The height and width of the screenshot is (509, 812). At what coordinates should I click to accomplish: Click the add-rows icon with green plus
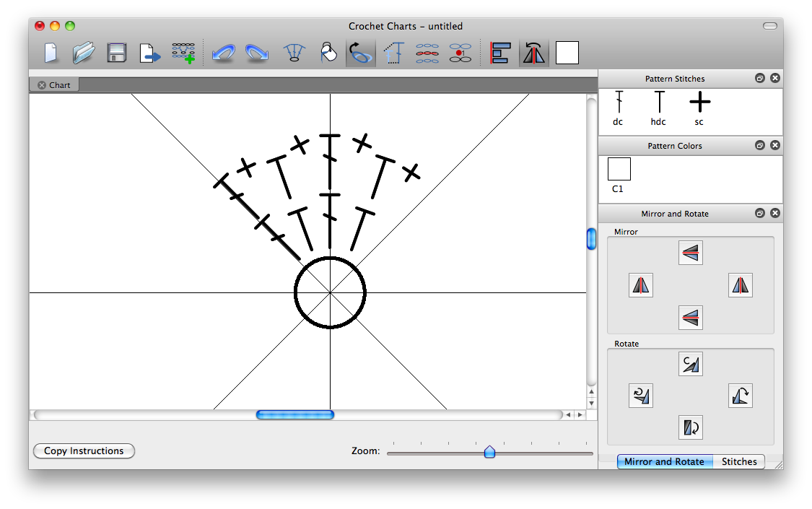(x=183, y=53)
